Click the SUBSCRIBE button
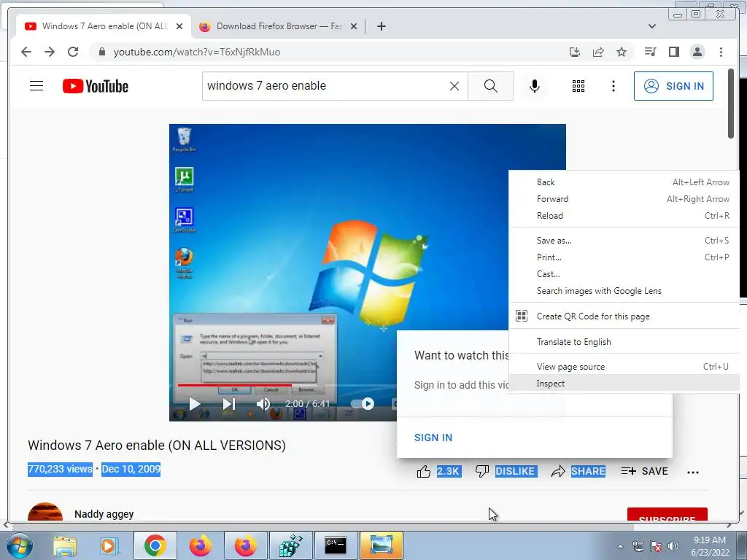Image resolution: width=747 pixels, height=560 pixels. tap(667, 515)
